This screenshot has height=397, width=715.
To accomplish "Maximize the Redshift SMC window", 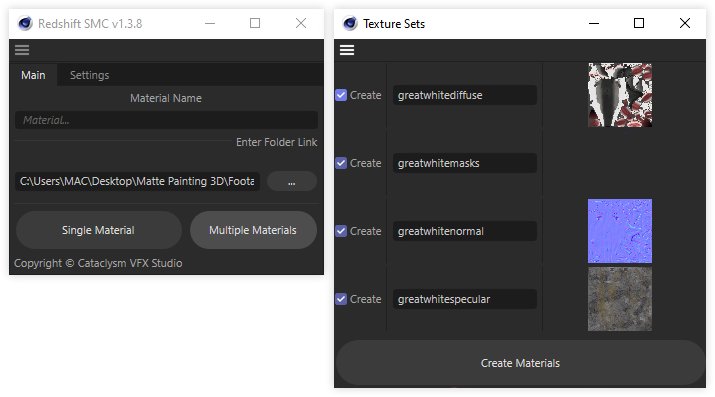I will (255, 23).
